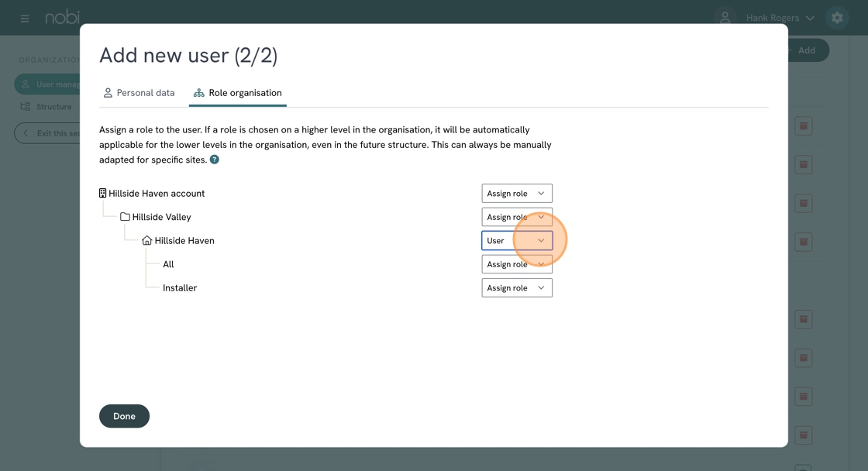Switch to the Personal data tab
This screenshot has width=868, height=471.
tap(139, 93)
